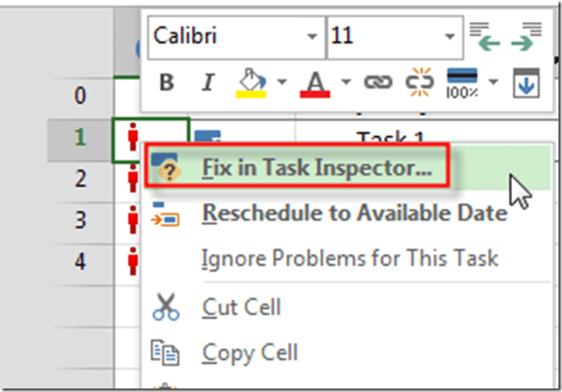This screenshot has width=562, height=392.
Task: Select Reschedule to Available Date
Action: tap(353, 212)
